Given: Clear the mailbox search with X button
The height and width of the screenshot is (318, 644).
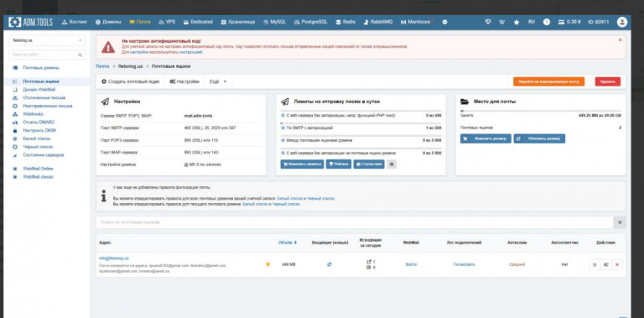Looking at the screenshot, I should 620,222.
